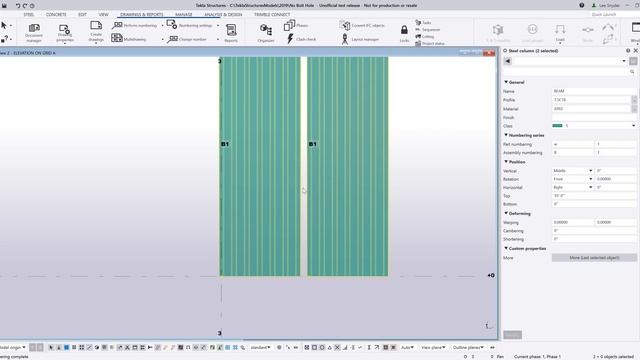This screenshot has width=640, height=360.
Task: Open the Help question mark icon
Action: coord(582,5)
